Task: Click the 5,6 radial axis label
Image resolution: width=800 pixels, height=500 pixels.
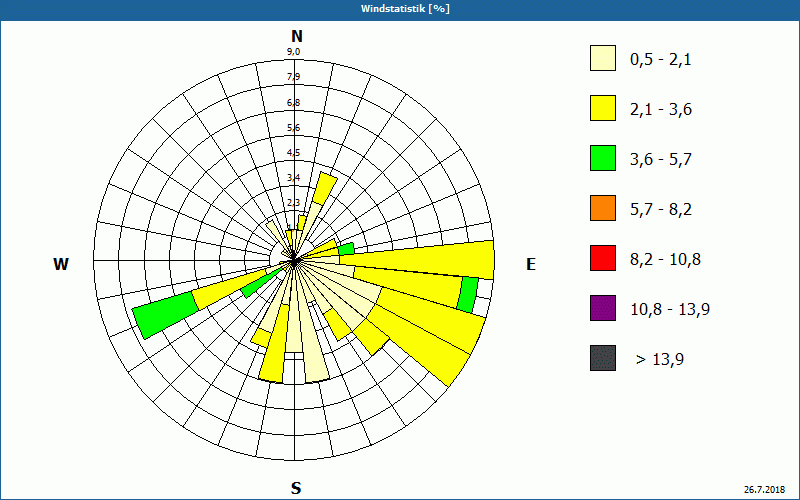Action: point(293,128)
